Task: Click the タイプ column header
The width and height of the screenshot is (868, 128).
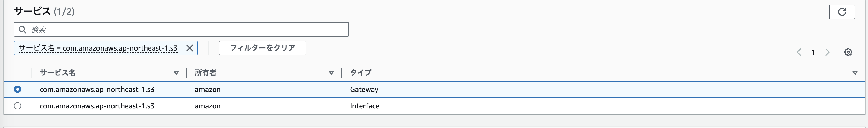Action: [361, 73]
